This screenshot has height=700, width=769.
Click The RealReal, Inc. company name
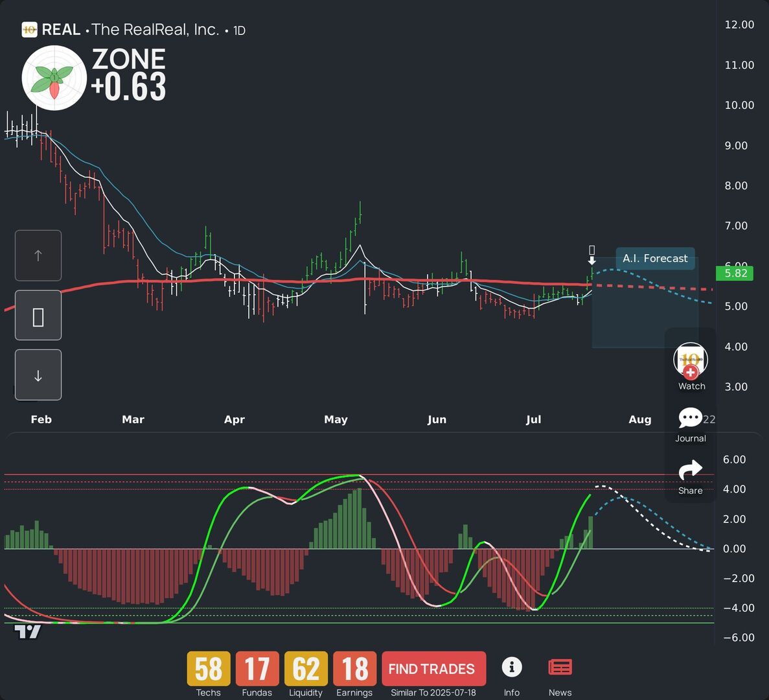tap(155, 30)
